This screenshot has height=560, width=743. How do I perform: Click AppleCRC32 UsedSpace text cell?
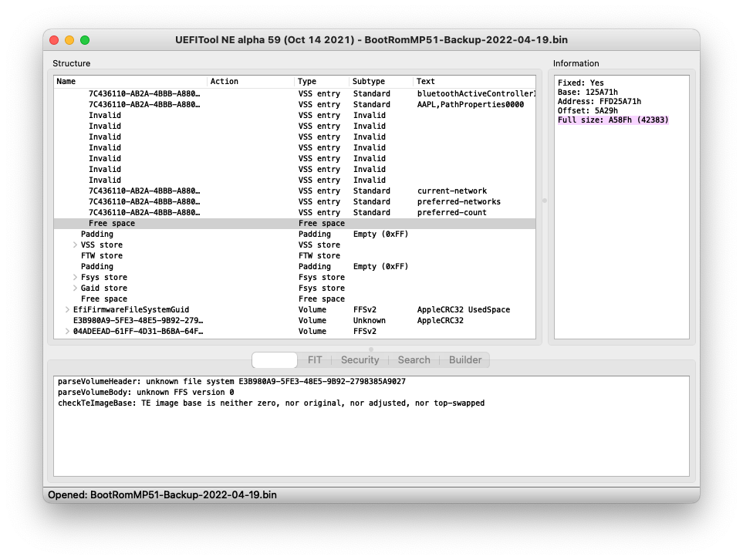coord(464,310)
